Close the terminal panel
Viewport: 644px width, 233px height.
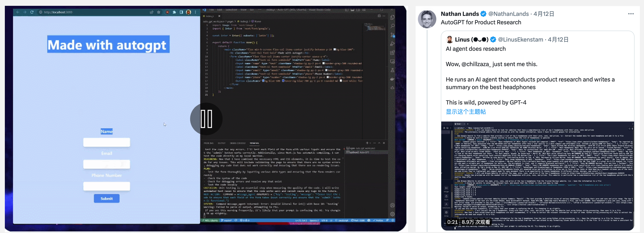click(x=384, y=143)
